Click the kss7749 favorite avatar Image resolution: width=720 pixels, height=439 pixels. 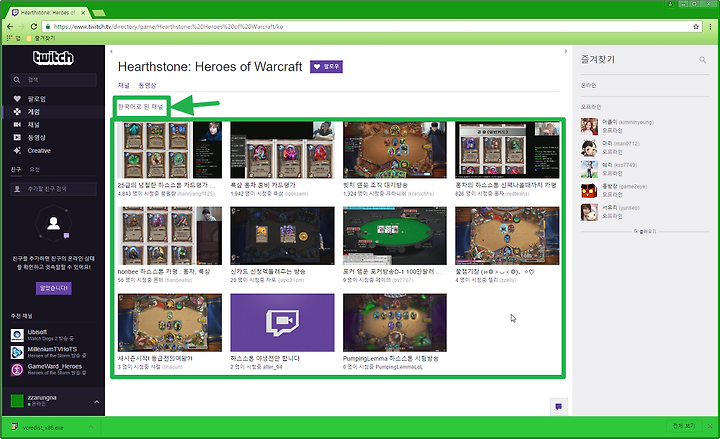pyautogui.click(x=589, y=169)
